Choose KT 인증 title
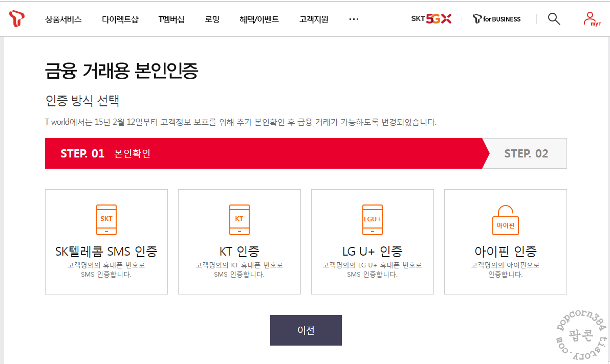This screenshot has height=364, width=610. coord(239,252)
